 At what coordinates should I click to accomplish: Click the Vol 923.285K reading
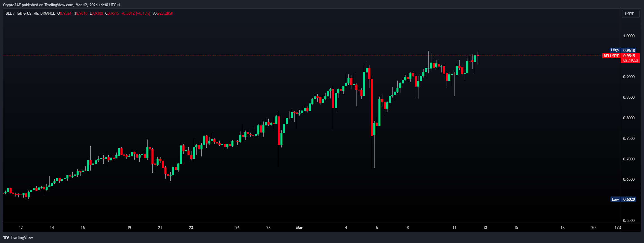tap(163, 13)
